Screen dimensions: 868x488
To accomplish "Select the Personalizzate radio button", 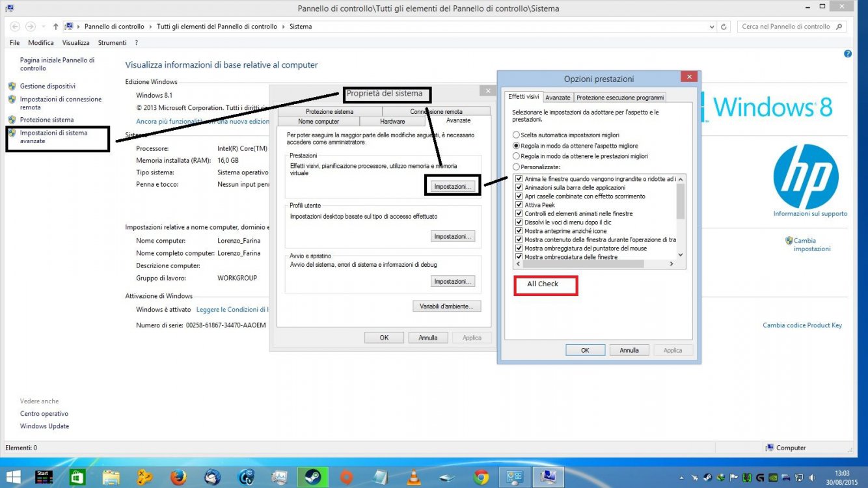I will (x=517, y=167).
